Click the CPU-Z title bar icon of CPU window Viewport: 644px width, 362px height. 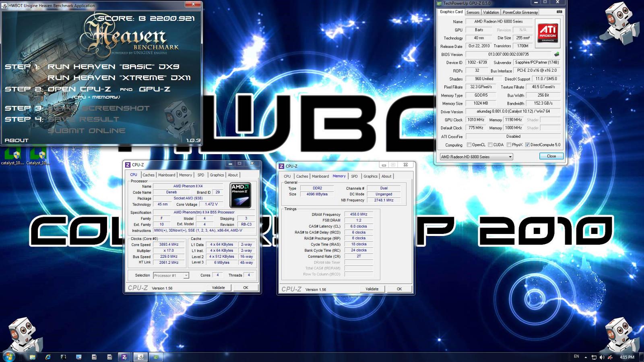click(x=128, y=165)
